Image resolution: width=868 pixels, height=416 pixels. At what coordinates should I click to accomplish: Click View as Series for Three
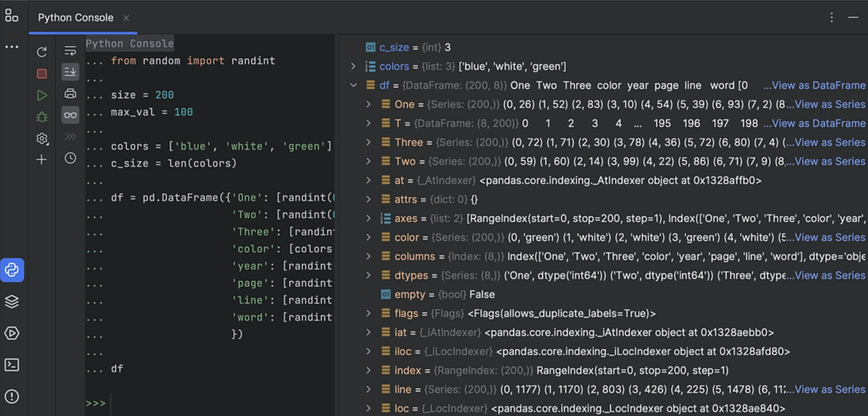830,142
